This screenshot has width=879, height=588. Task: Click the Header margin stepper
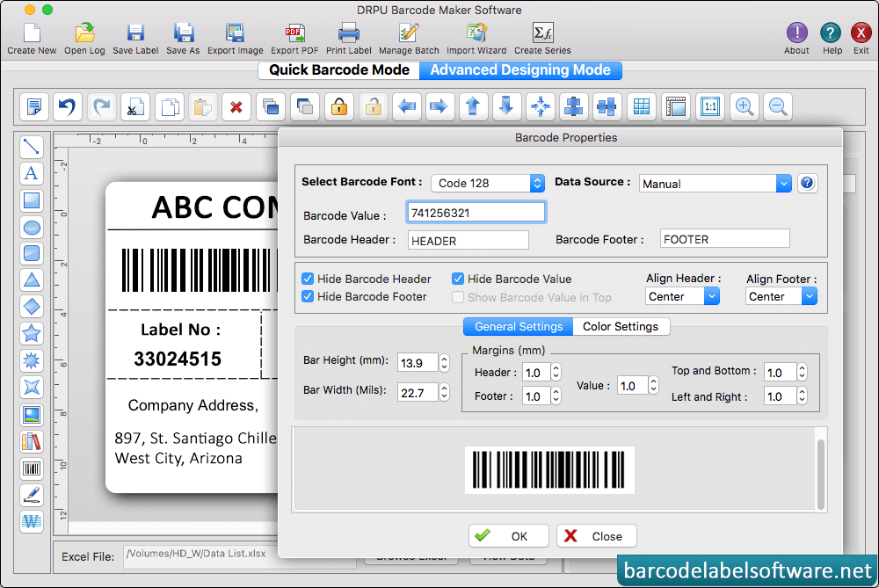coord(556,372)
